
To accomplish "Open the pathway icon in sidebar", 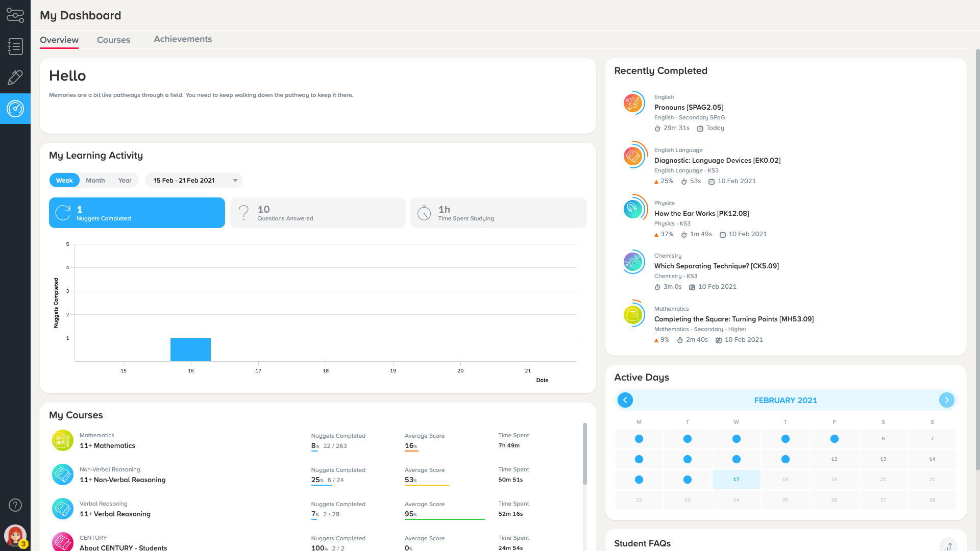I will point(15,15).
